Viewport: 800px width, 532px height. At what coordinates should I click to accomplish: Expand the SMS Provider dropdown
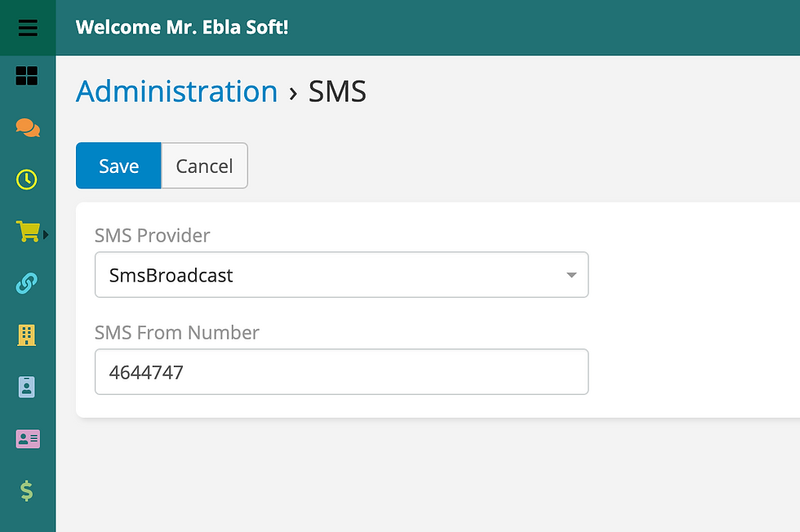(x=341, y=275)
